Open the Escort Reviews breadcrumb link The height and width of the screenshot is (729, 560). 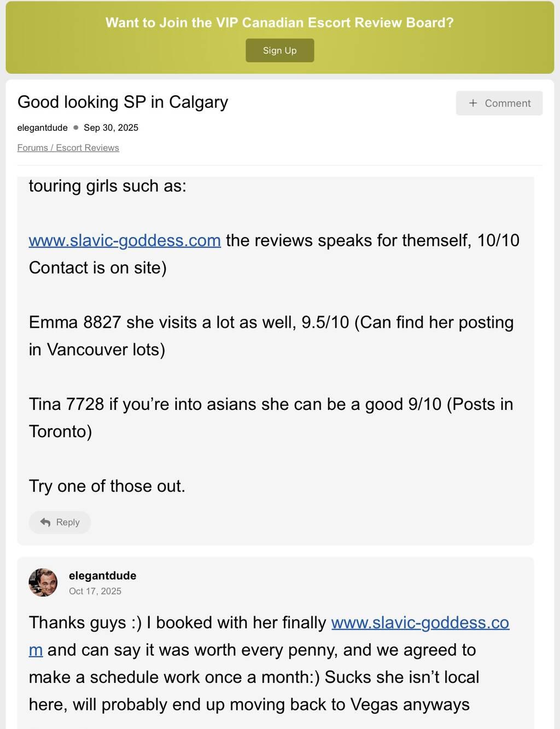(87, 148)
